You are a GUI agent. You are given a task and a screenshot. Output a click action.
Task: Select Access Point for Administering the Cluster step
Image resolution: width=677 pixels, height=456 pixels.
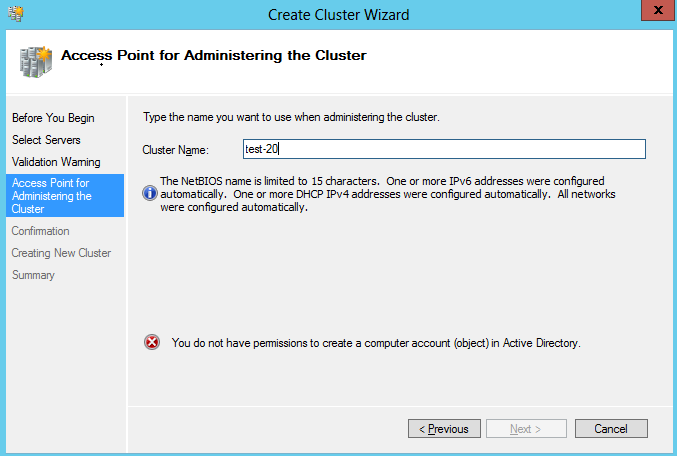[x=65, y=196]
